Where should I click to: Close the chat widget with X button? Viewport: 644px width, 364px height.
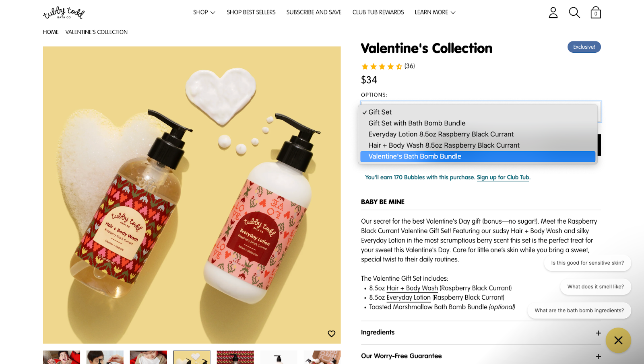click(618, 340)
